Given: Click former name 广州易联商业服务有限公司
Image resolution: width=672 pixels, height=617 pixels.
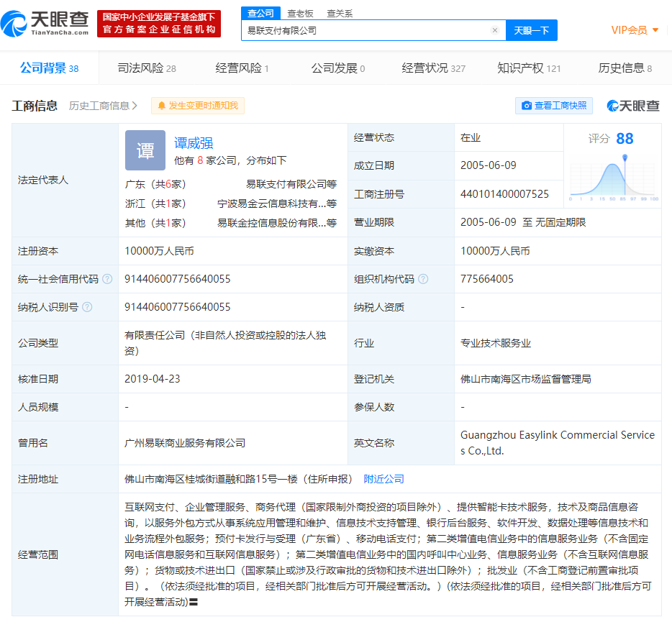Looking at the screenshot, I should 185,443.
